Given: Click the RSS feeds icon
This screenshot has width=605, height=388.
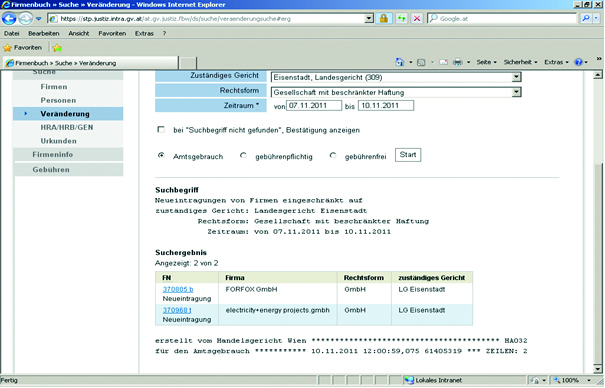Looking at the screenshot, I should (421, 62).
